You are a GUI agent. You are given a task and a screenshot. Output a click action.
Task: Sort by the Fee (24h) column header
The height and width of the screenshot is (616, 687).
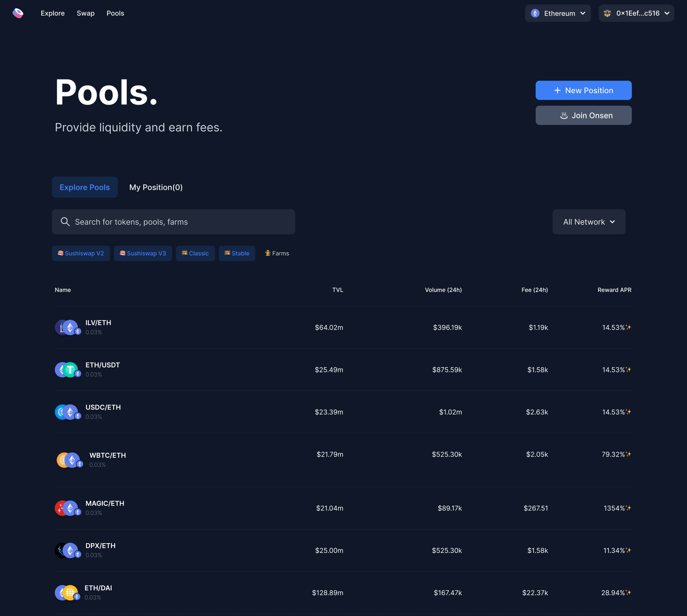click(535, 290)
